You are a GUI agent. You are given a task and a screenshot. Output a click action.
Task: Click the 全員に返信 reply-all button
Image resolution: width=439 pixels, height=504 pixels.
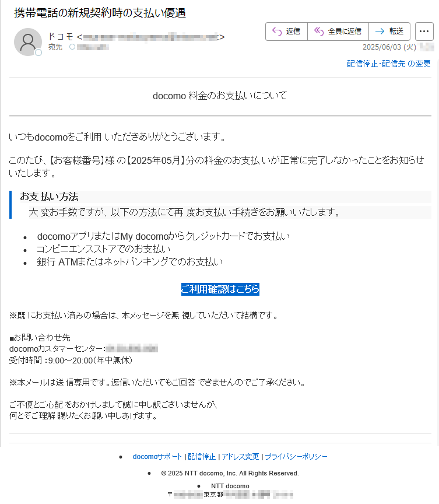(338, 31)
